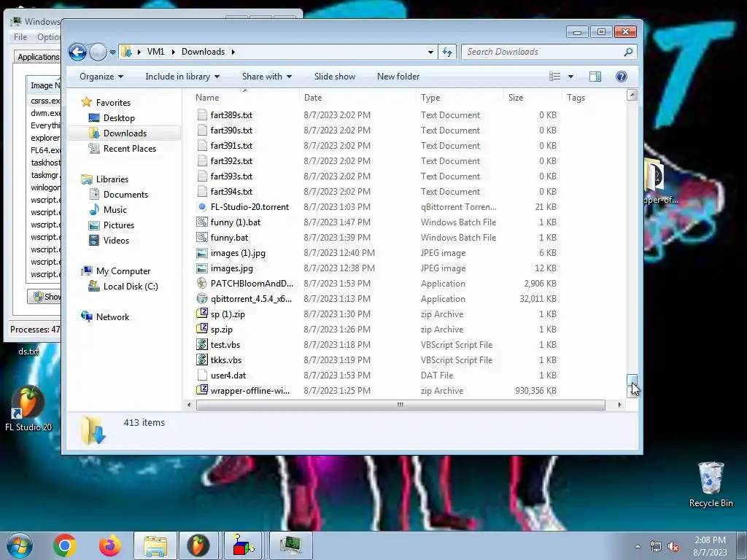This screenshot has height=560, width=747.
Task: Click the New folder button
Action: 398,77
